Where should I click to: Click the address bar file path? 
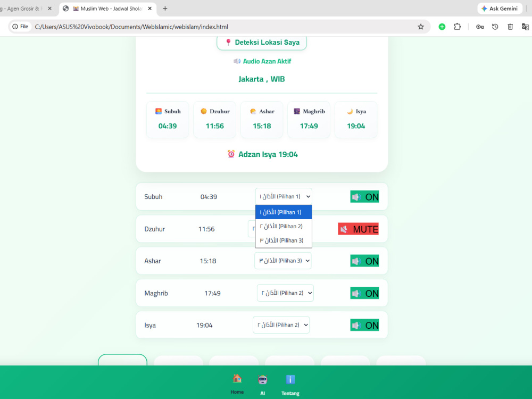click(x=131, y=27)
